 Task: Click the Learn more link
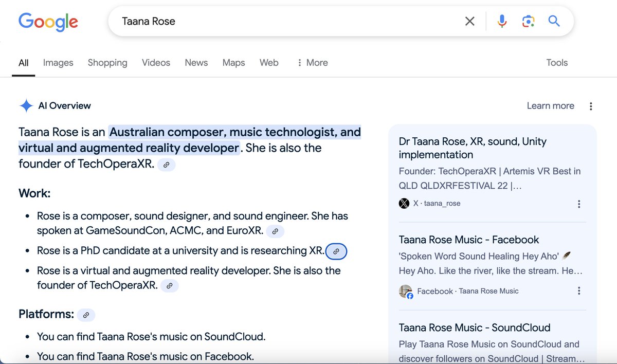coord(550,105)
